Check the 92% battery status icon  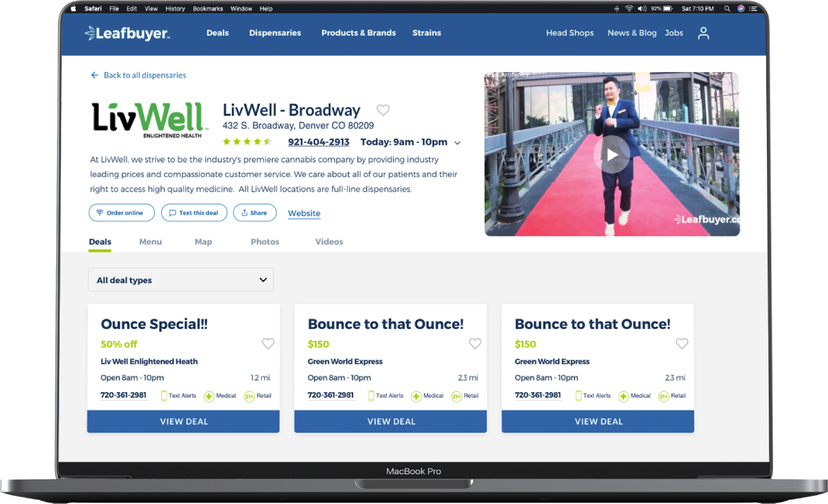[669, 9]
